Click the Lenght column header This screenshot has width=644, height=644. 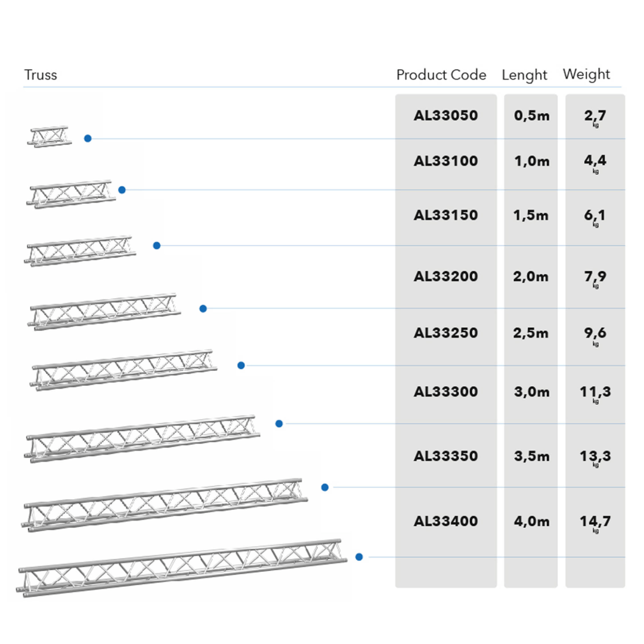pyautogui.click(x=525, y=75)
